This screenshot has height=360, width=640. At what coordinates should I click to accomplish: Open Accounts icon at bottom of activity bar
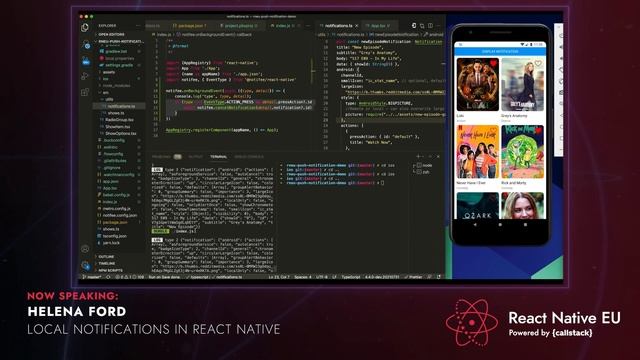point(85,249)
